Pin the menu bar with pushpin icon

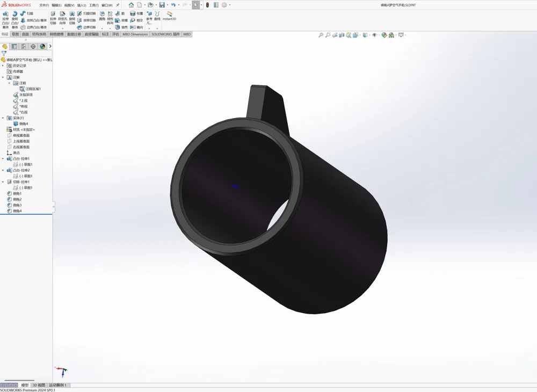point(118,5)
